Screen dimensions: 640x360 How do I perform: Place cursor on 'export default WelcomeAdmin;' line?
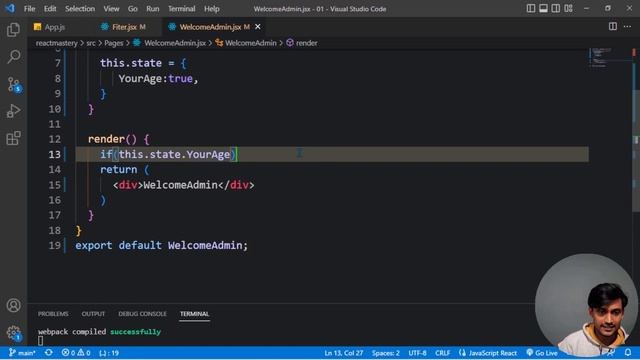[x=162, y=245]
